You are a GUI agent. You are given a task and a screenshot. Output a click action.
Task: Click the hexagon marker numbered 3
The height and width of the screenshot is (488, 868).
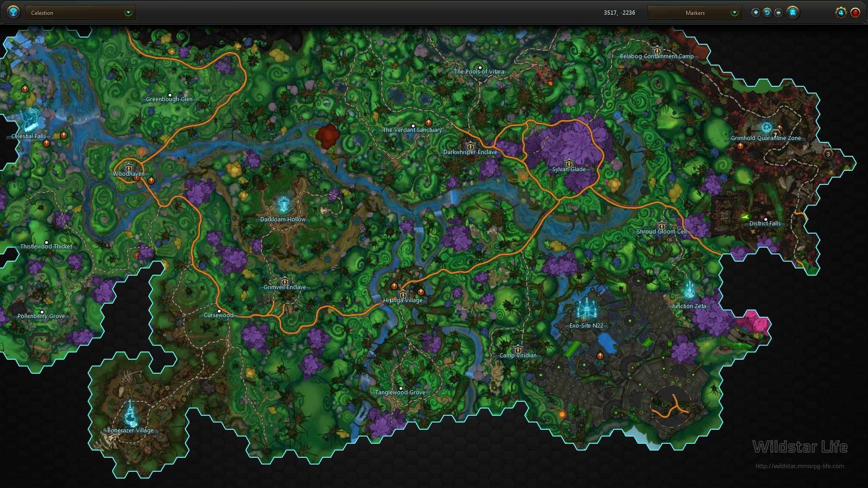[x=828, y=154]
